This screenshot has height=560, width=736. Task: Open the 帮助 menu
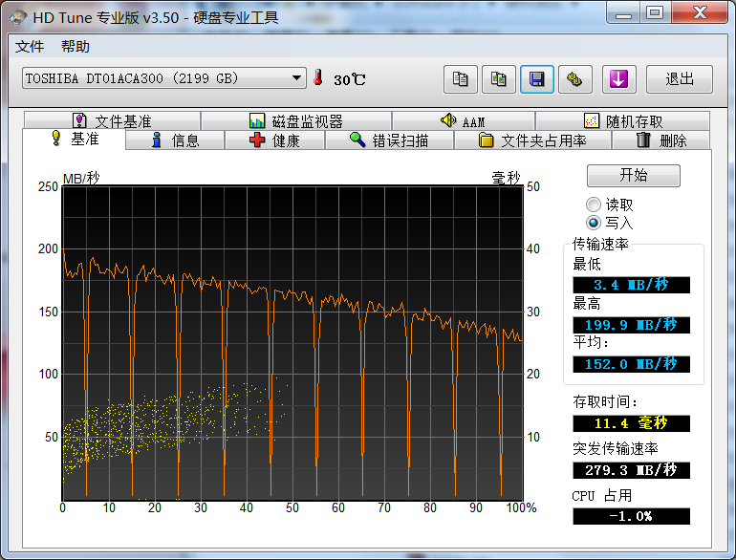(x=76, y=47)
